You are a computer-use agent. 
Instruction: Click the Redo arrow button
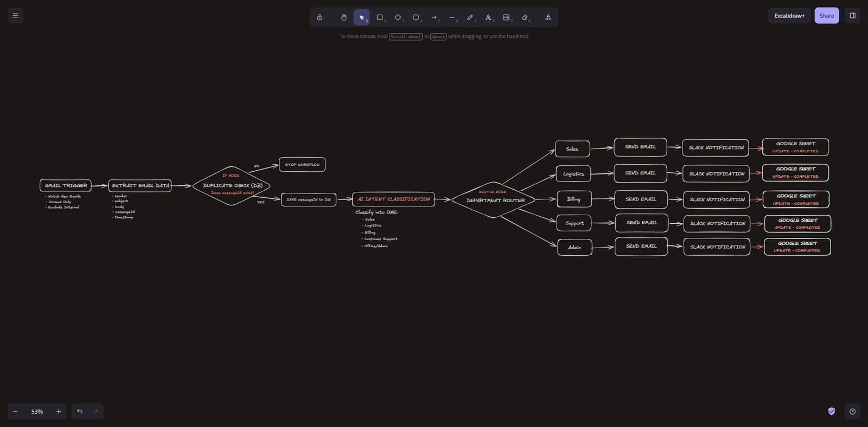95,411
